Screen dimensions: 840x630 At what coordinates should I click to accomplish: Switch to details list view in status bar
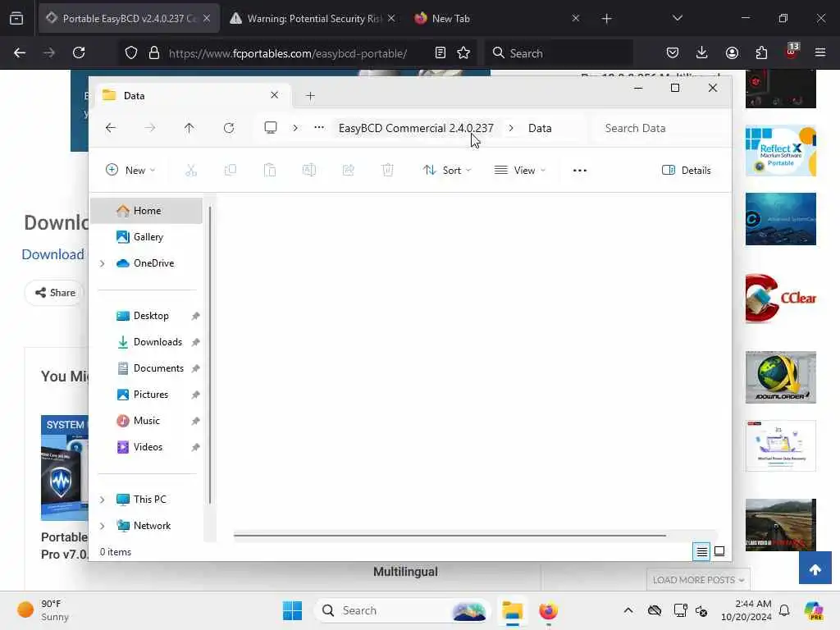(x=701, y=551)
